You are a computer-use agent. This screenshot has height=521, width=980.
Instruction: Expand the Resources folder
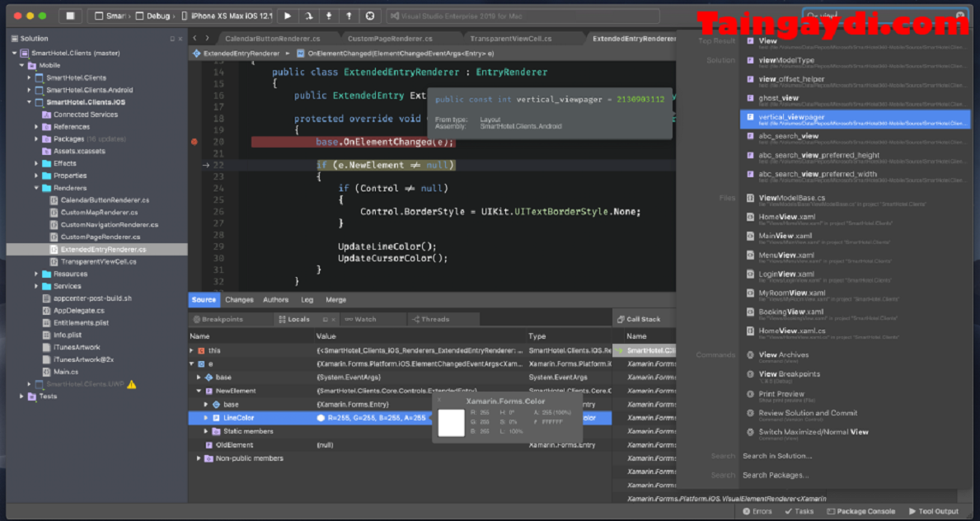pos(36,274)
